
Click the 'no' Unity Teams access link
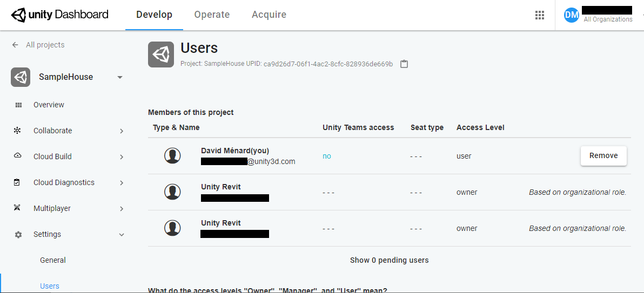pos(327,156)
